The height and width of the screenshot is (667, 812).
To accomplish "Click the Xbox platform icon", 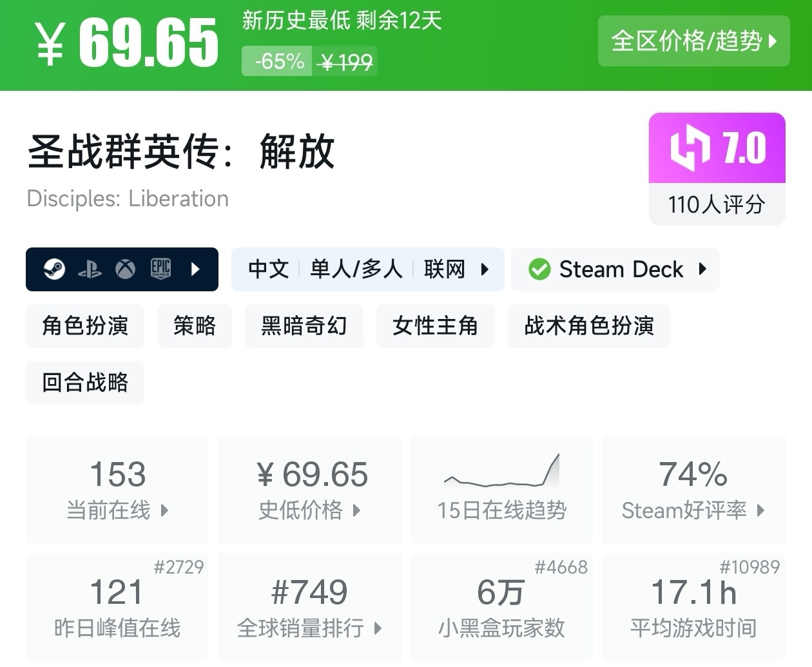I will pos(125,269).
